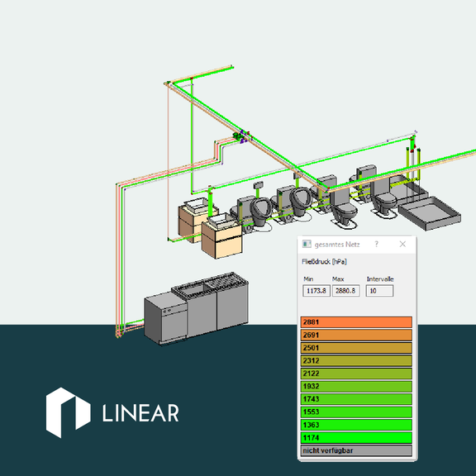Screen dimensions: 476x476
Task: Select the 2312 color band
Action: [356, 360]
